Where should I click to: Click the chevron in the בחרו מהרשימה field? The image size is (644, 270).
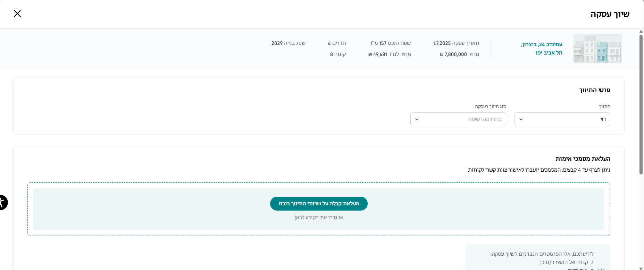417,120
